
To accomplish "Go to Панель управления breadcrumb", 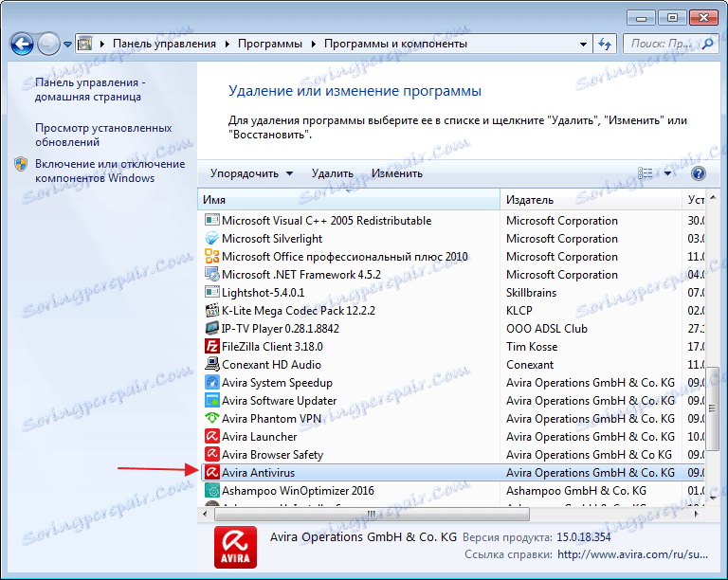I will pos(164,45).
